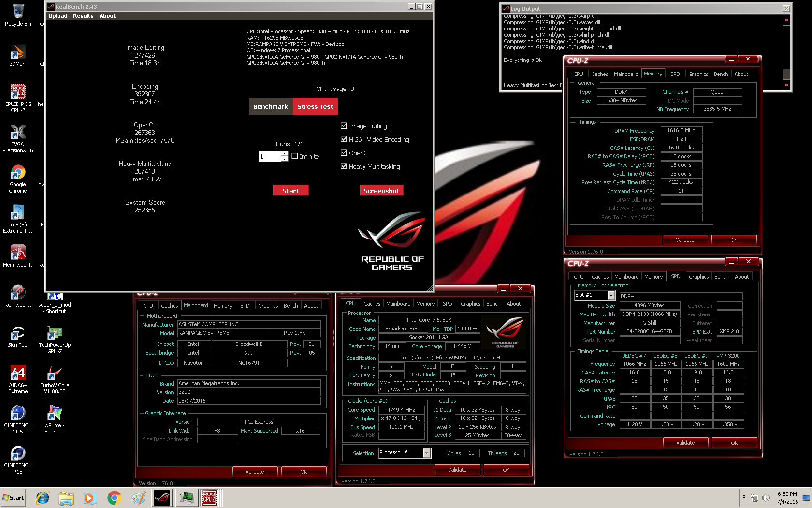Open the Upload menu in RealBench
Viewport: 812px width, 508px height.
[x=58, y=16]
